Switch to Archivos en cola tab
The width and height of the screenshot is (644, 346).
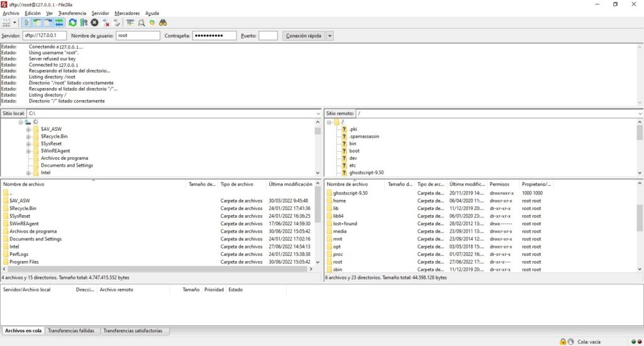coord(23,331)
